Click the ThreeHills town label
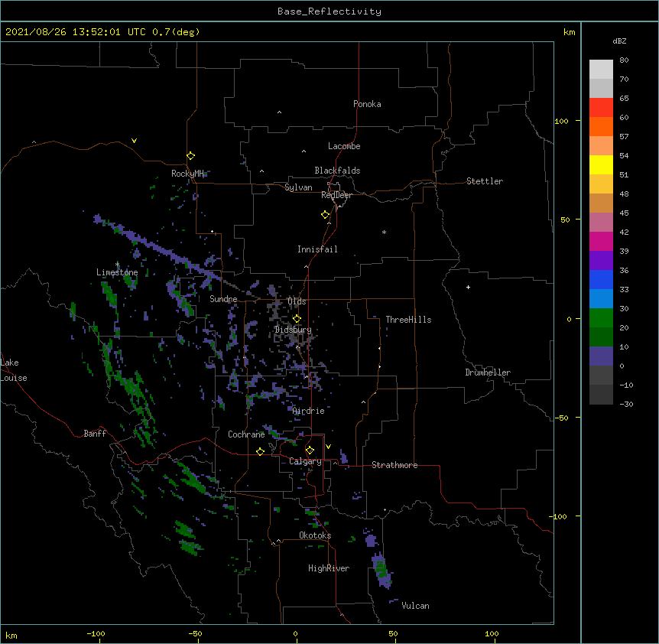 coord(408,320)
